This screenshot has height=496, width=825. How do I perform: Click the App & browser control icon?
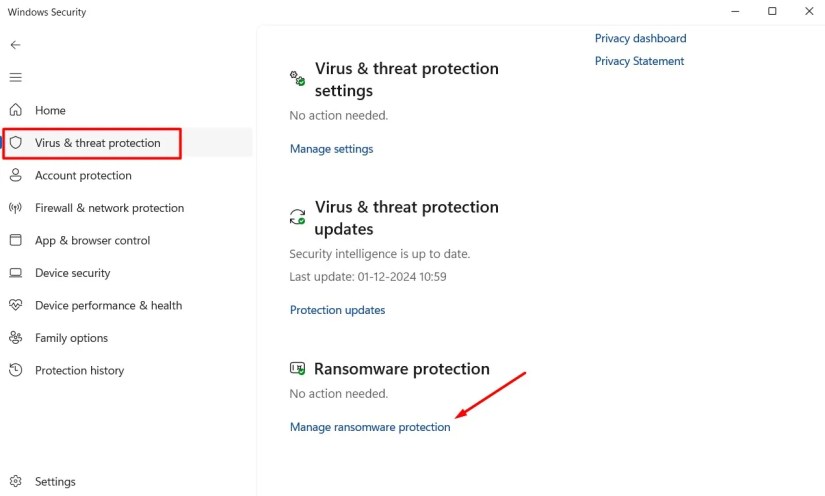pyautogui.click(x=15, y=240)
